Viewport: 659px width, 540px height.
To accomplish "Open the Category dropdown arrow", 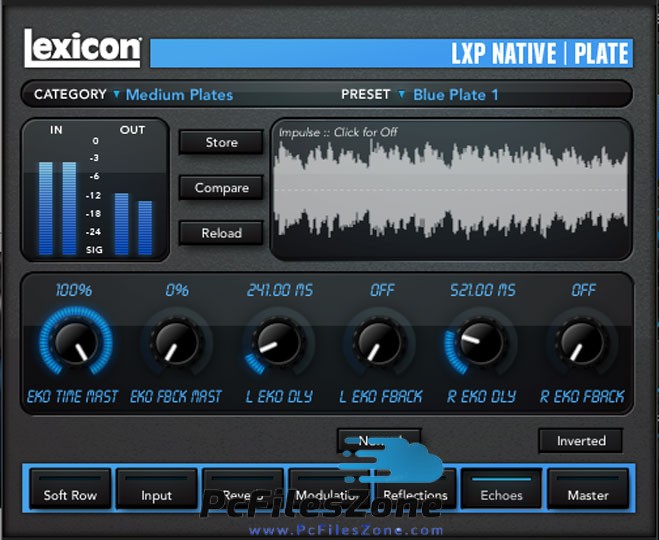I will tap(116, 94).
